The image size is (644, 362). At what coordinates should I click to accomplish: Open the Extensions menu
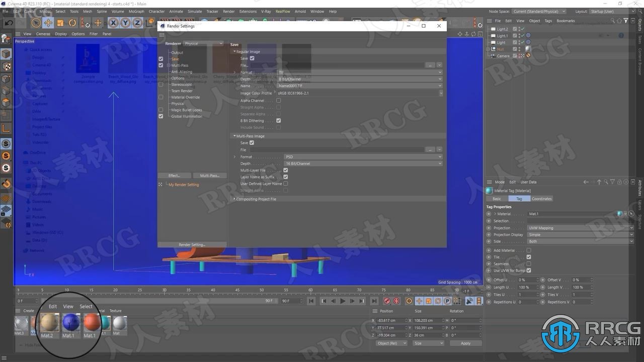click(248, 11)
